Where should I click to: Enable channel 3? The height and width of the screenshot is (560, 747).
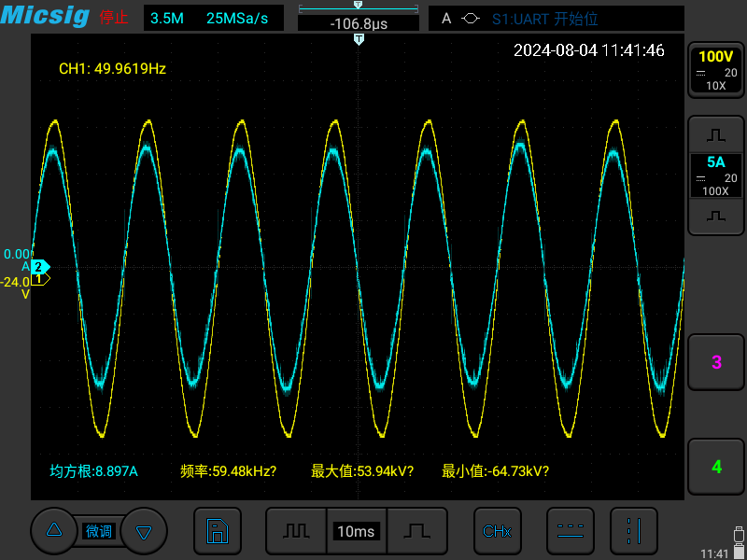coord(716,362)
